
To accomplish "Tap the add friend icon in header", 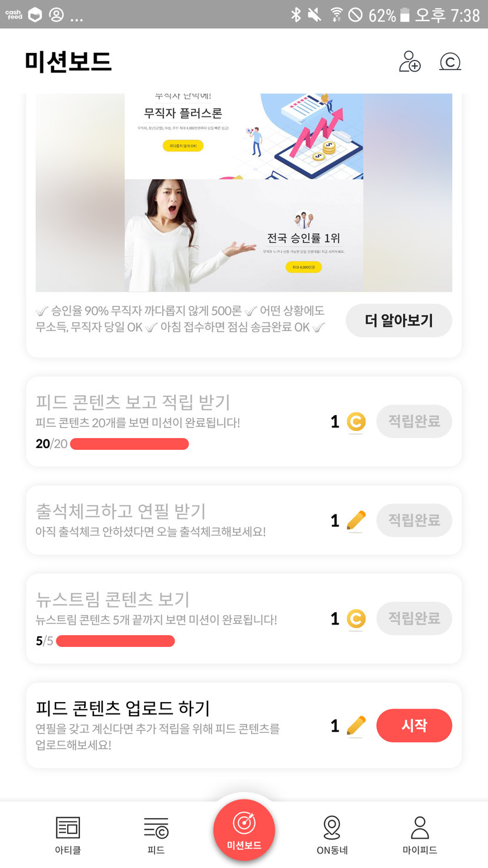I will coord(410,62).
